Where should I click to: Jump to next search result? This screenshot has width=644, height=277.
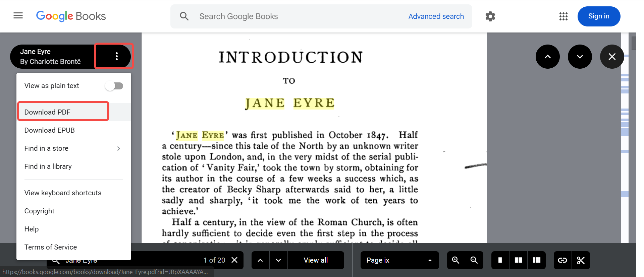coord(278,260)
